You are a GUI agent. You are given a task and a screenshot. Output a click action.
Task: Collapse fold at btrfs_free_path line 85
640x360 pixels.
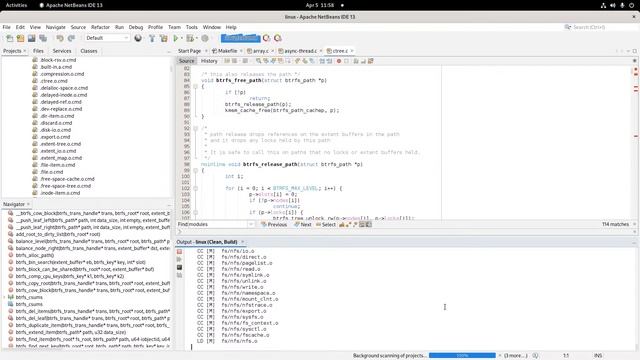point(196,87)
